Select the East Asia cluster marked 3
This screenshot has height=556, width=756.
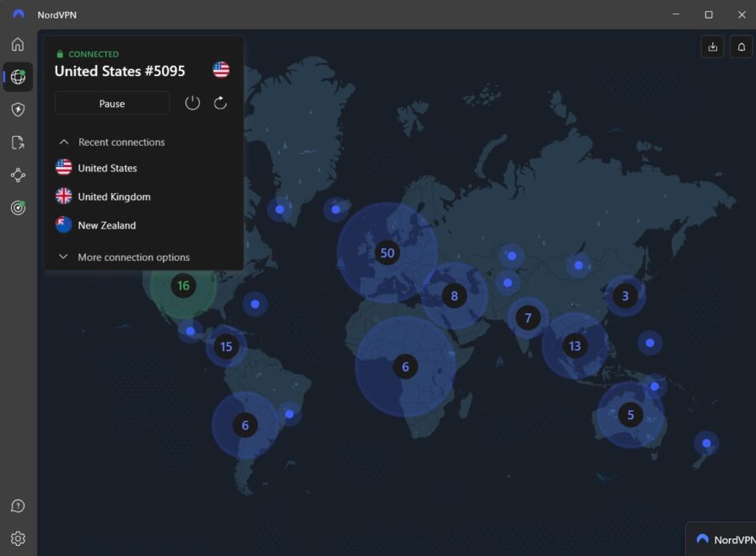[625, 295]
